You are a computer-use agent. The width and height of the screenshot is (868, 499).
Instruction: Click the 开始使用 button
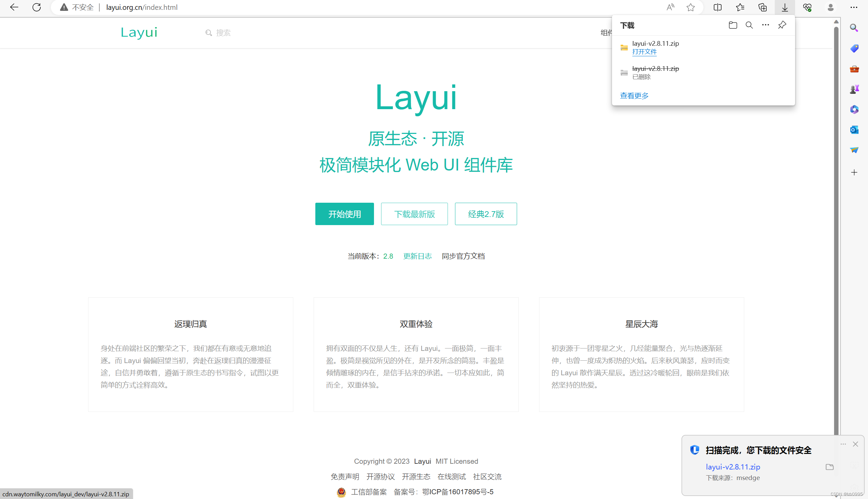(344, 214)
